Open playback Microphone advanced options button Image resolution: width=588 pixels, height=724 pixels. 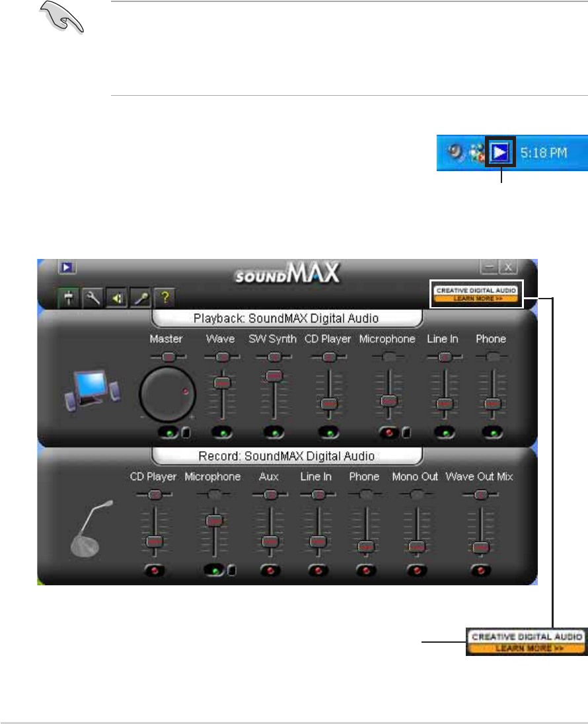406,432
